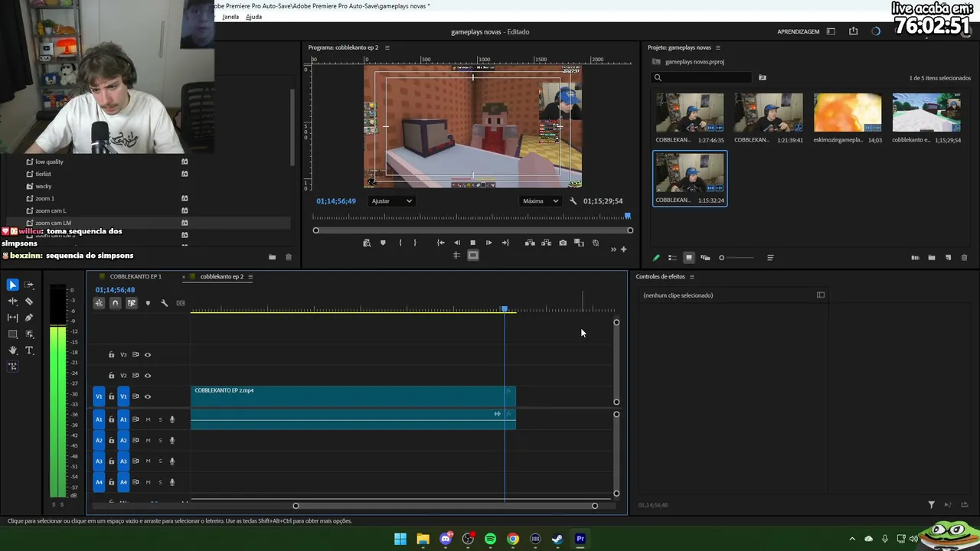Image resolution: width=980 pixels, height=551 pixels.
Task: Click the quick export share icon
Action: [853, 31]
